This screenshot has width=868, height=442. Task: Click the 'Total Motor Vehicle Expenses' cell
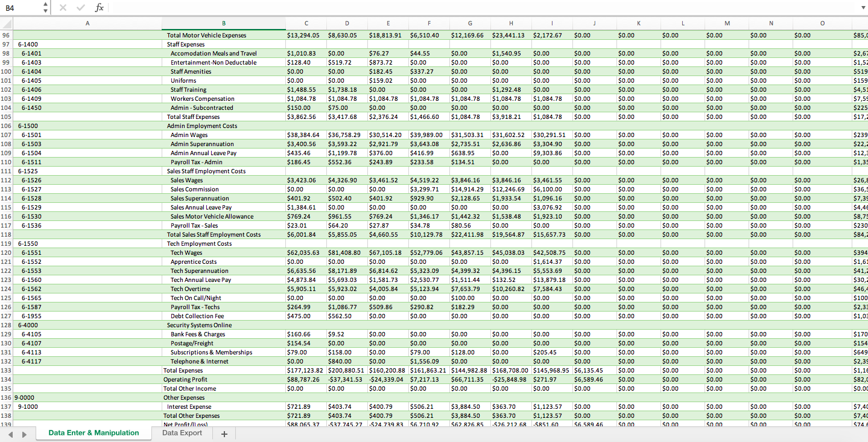click(x=224, y=36)
